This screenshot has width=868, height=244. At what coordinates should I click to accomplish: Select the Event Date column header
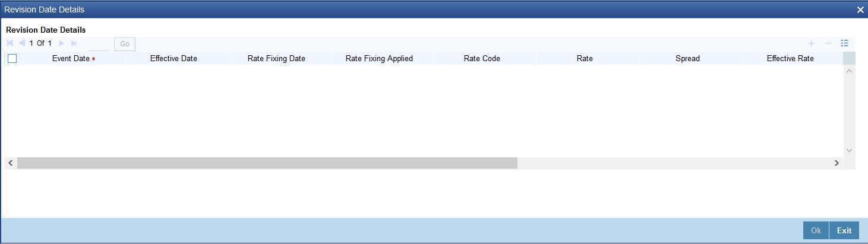(x=74, y=59)
